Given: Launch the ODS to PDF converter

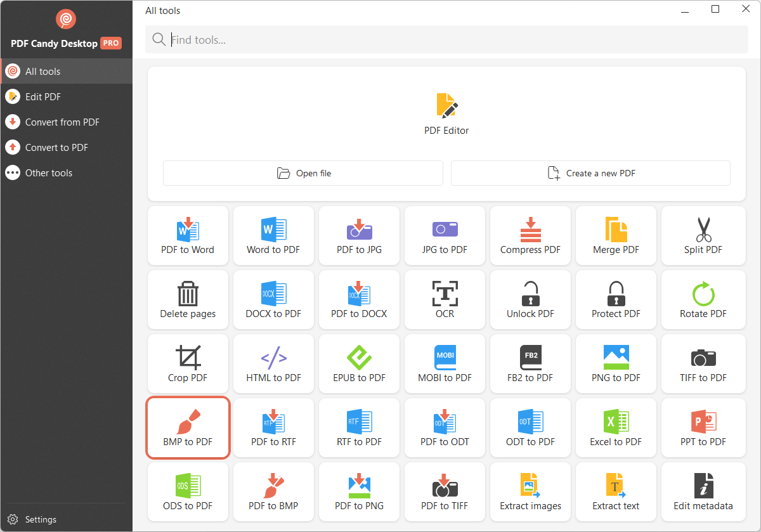Looking at the screenshot, I should click(188, 491).
